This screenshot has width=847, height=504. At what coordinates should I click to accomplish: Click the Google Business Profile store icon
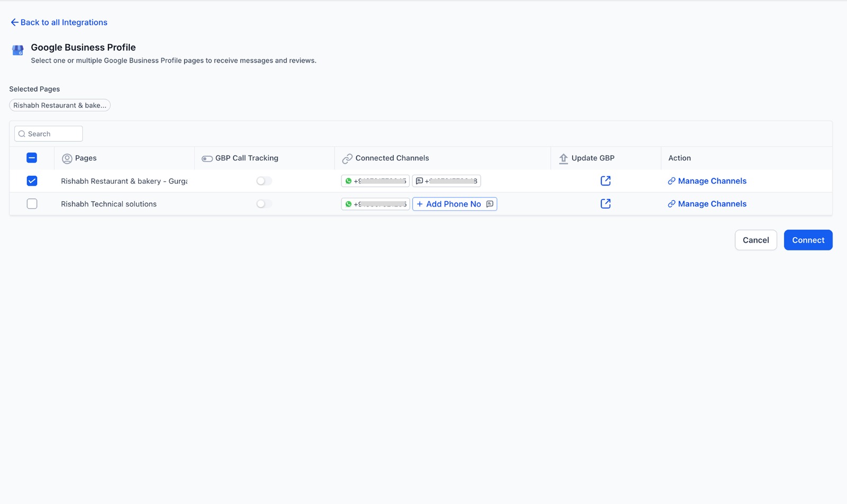[x=18, y=50]
